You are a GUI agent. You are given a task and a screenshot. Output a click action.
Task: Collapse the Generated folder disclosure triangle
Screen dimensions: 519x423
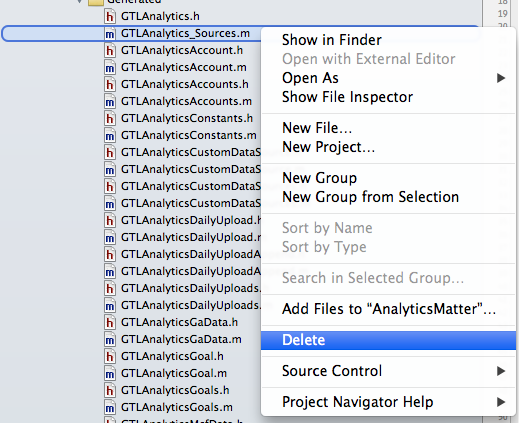click(x=79, y=1)
